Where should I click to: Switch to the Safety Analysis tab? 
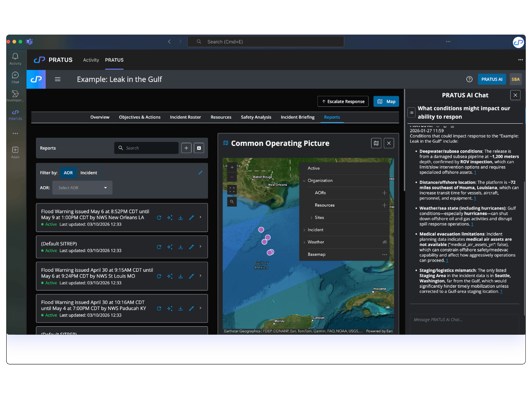coord(256,117)
